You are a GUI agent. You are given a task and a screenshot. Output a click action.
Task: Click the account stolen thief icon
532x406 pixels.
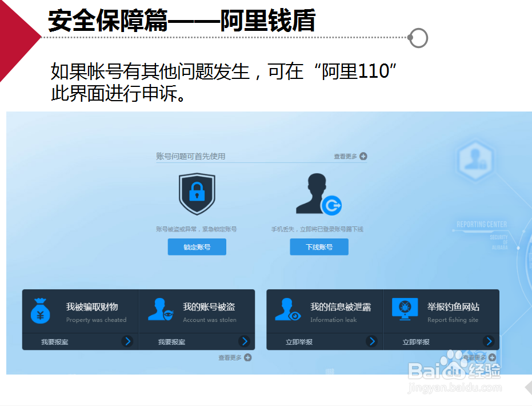click(x=161, y=309)
